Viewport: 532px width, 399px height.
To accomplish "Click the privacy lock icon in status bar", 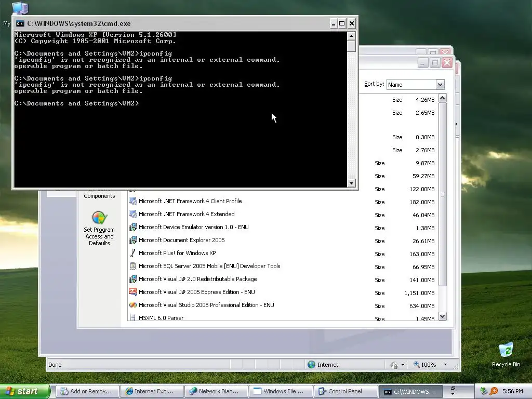I will 394,365.
